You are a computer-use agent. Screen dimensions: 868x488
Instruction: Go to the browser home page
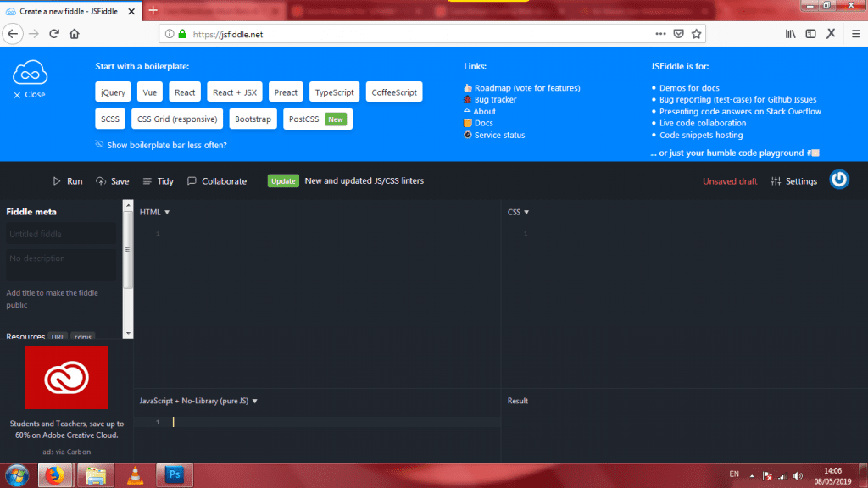(x=75, y=34)
